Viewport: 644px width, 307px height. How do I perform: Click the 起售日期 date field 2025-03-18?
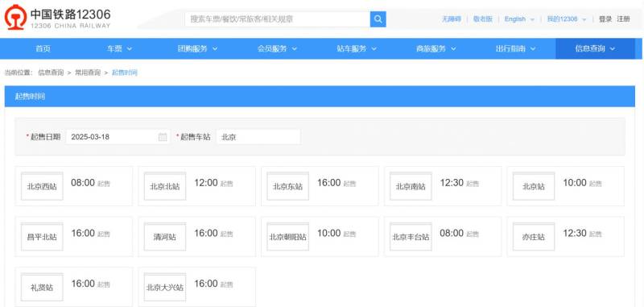click(118, 137)
